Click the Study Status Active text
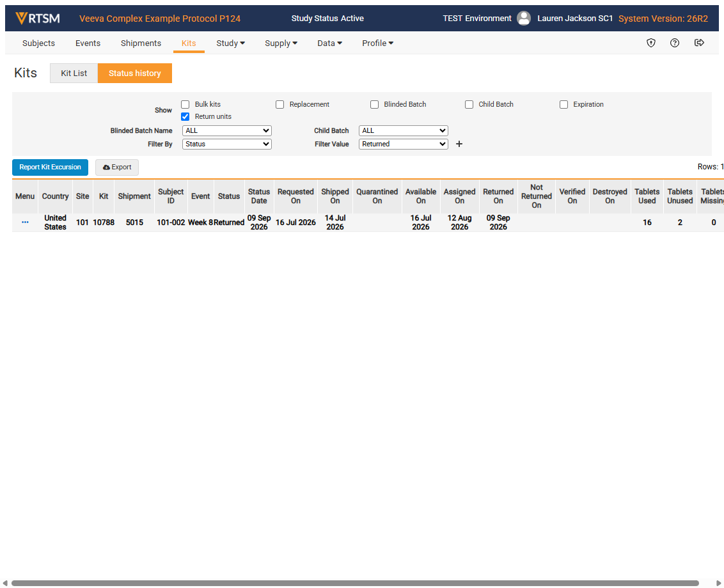 click(x=327, y=19)
